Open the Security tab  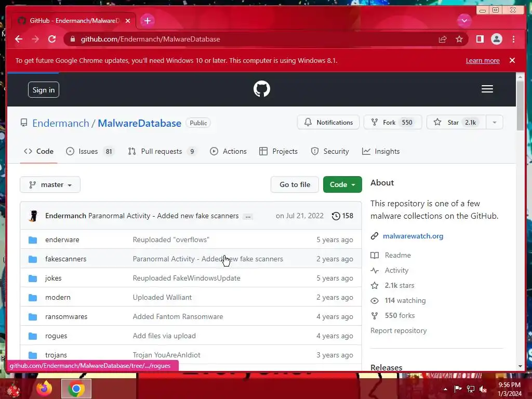coord(330,151)
